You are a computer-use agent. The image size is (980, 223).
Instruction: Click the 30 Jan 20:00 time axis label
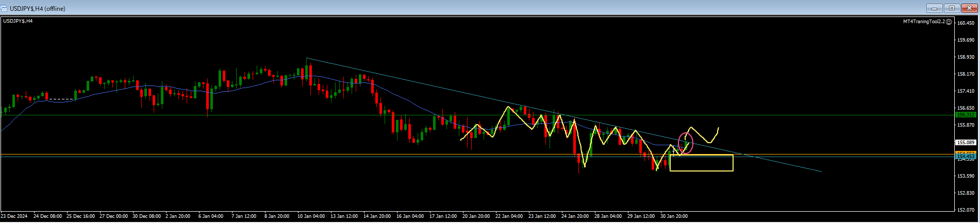pos(674,216)
